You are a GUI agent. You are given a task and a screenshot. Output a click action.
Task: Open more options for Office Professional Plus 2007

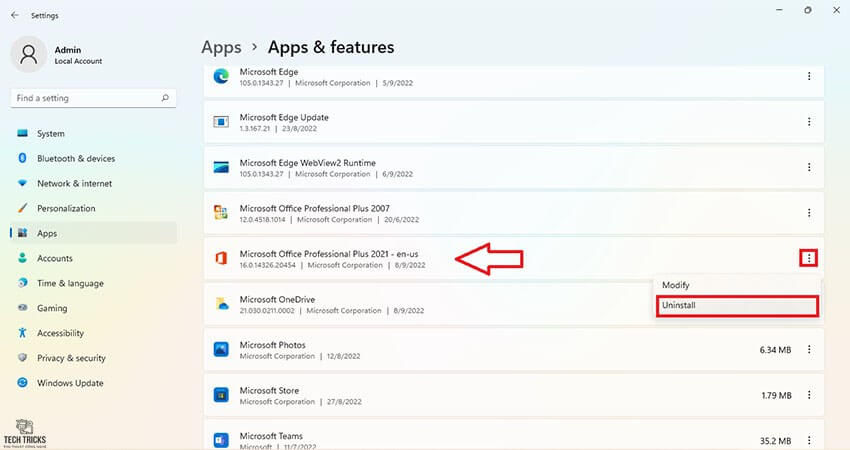pos(809,213)
